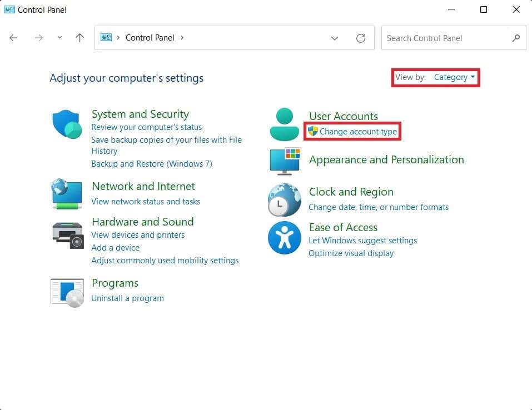Open View devices and printers

pyautogui.click(x=138, y=235)
